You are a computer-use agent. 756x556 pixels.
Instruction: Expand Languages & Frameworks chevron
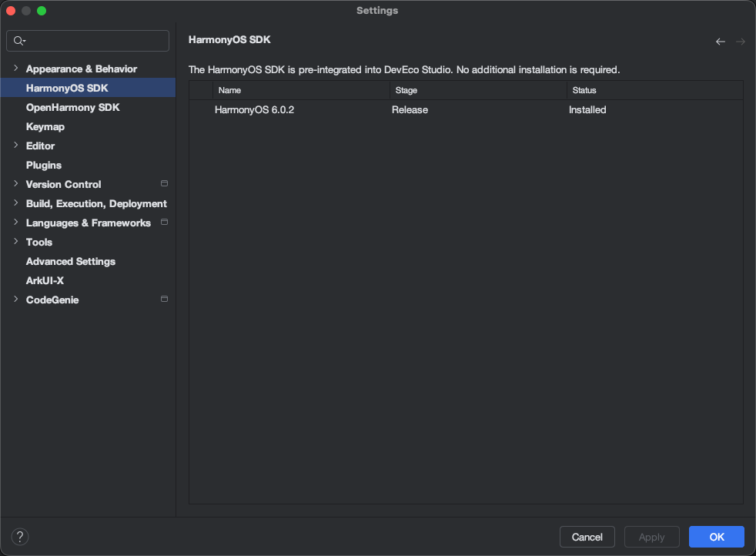(16, 223)
